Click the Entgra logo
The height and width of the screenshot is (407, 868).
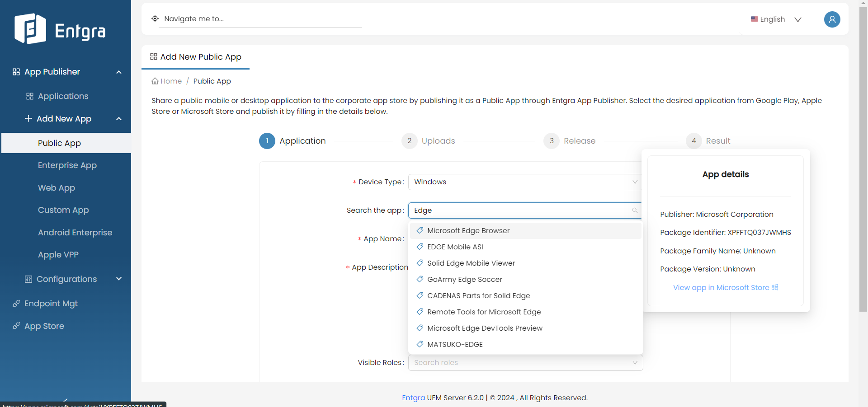[x=60, y=29]
